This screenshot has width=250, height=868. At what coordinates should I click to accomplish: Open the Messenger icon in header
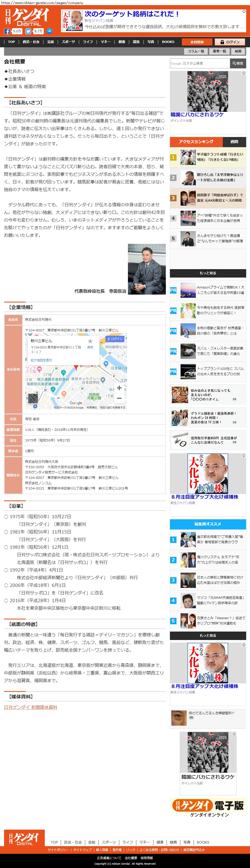click(x=49, y=31)
